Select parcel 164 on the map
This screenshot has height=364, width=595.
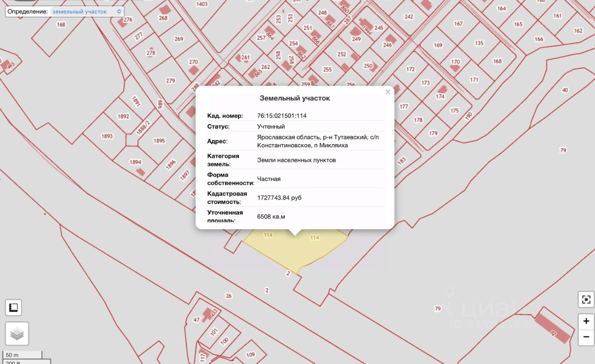(501, 8)
